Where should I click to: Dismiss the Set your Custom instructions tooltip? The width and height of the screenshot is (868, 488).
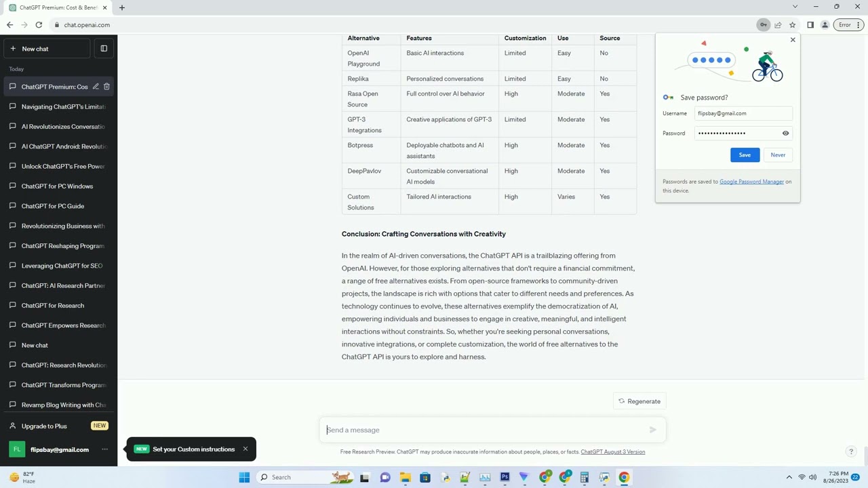tap(245, 449)
